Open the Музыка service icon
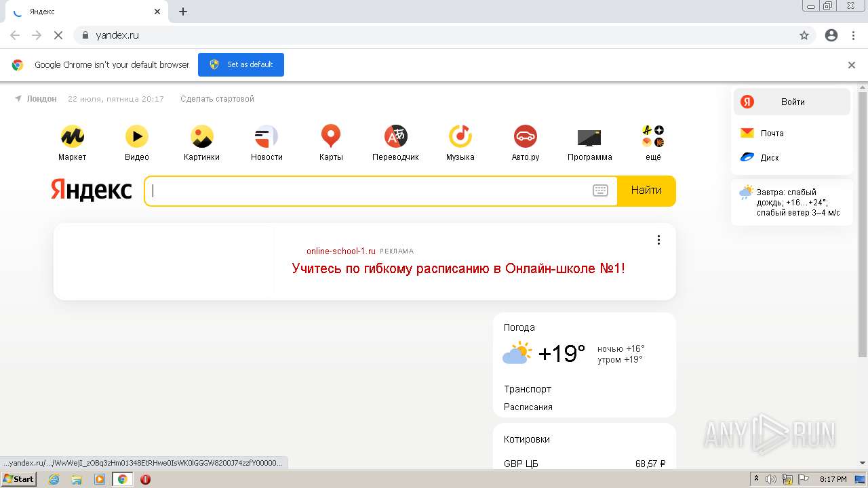Image resolution: width=868 pixels, height=488 pixels. (460, 136)
